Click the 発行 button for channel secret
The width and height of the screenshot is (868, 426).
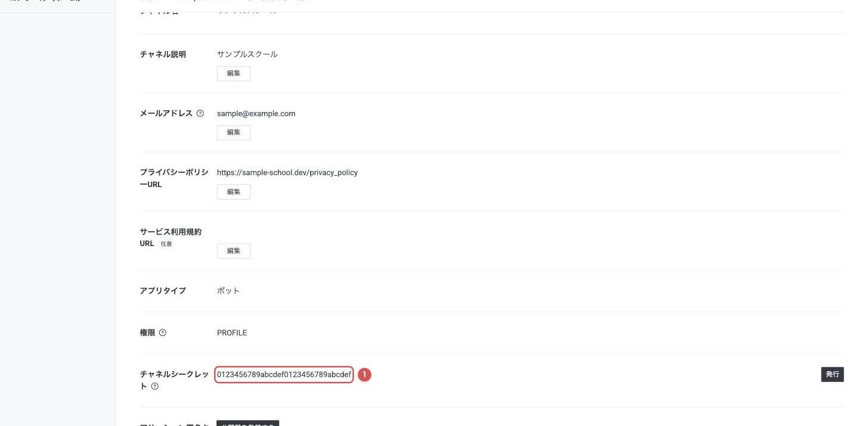tap(832, 374)
